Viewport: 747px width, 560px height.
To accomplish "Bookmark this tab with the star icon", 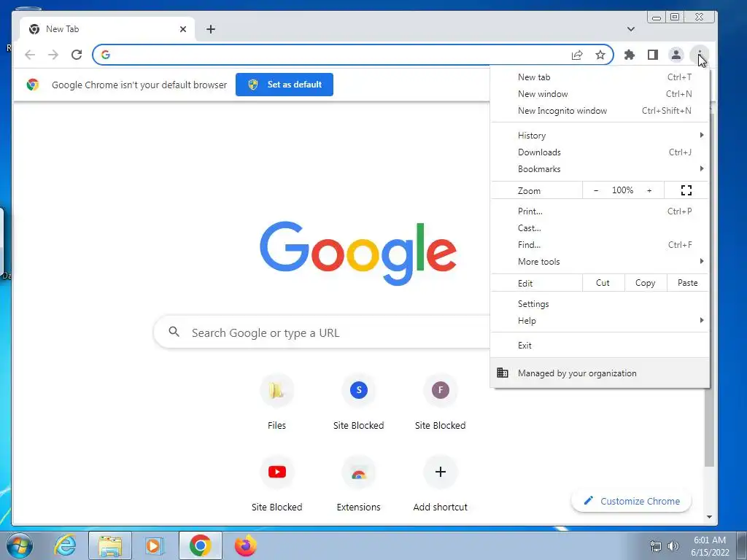I will tap(600, 55).
